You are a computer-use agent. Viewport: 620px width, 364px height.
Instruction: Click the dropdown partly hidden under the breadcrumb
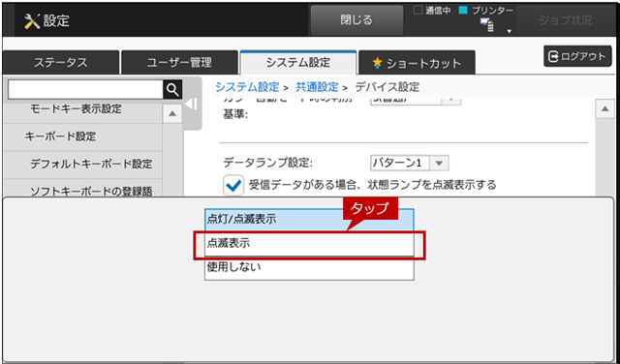click(416, 101)
